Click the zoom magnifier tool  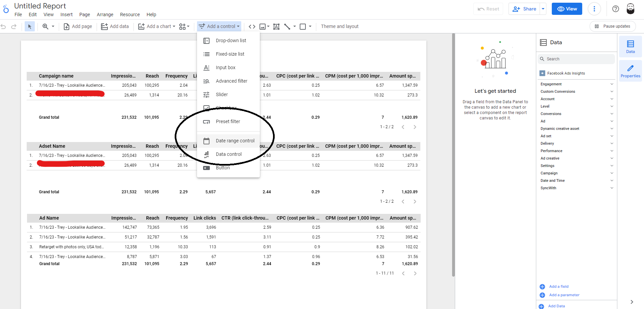click(45, 26)
